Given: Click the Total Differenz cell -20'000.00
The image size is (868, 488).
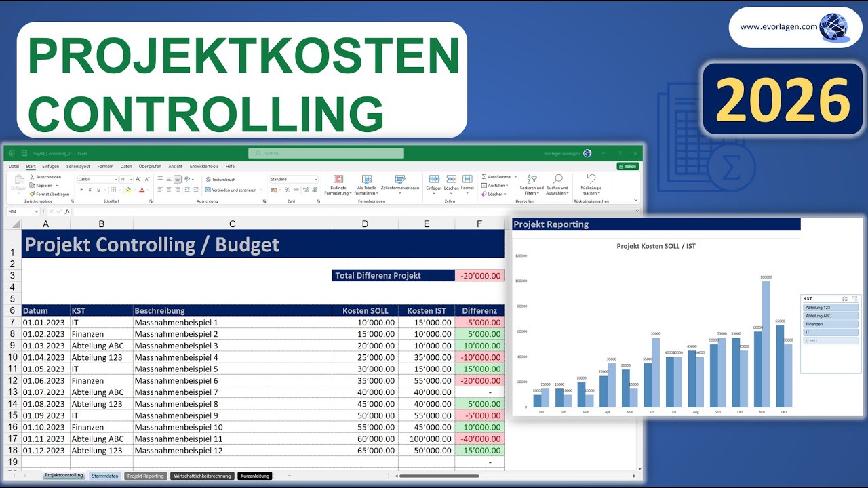Looking at the screenshot, I should tap(479, 276).
